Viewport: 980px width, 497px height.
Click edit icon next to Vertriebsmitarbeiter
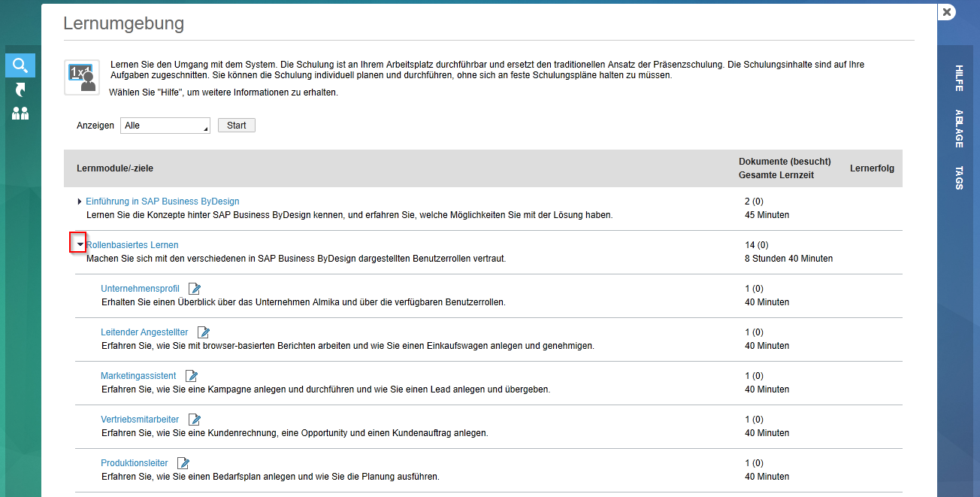tap(195, 420)
